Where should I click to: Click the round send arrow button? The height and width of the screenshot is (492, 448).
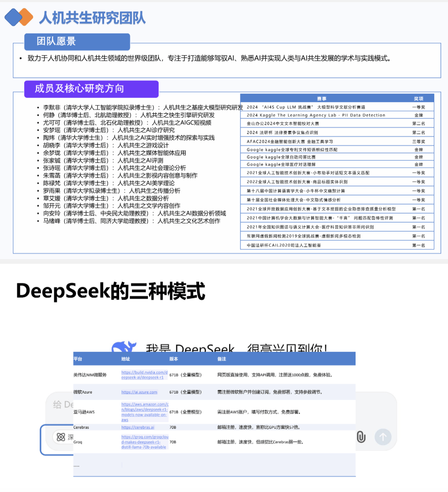(383, 437)
